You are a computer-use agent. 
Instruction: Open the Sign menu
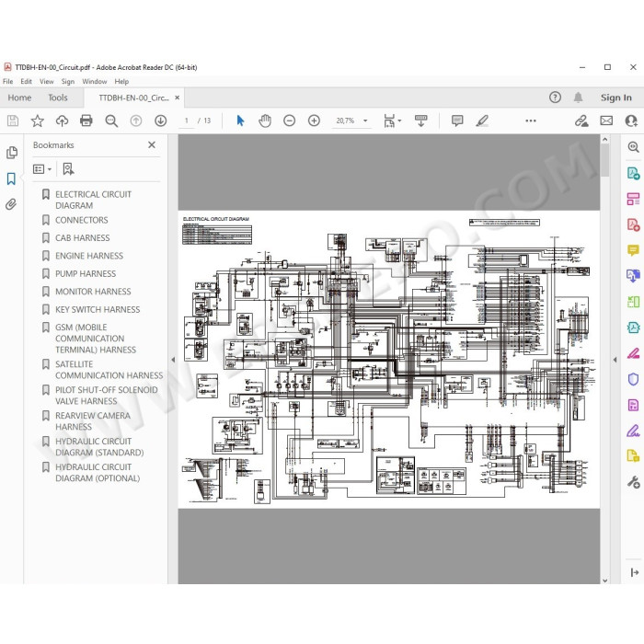pyautogui.click(x=68, y=81)
